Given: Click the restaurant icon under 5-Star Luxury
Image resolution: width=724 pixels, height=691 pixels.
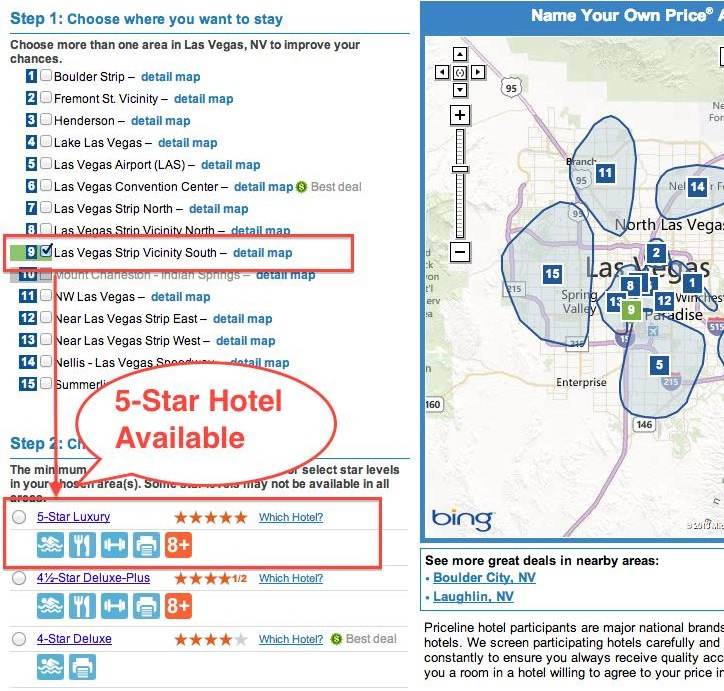Looking at the screenshot, I should pos(82,545).
